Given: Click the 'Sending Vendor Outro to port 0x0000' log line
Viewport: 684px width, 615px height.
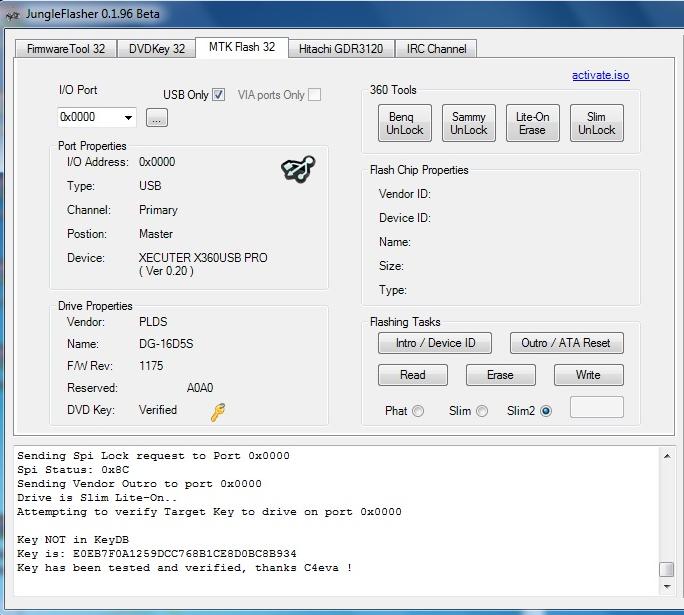Looking at the screenshot, I should (139, 484).
